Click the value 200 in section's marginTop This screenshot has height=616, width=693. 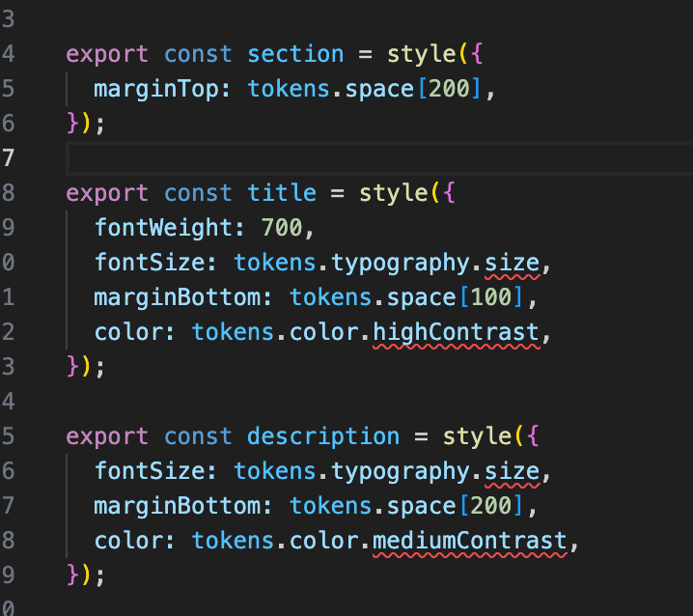click(449, 89)
